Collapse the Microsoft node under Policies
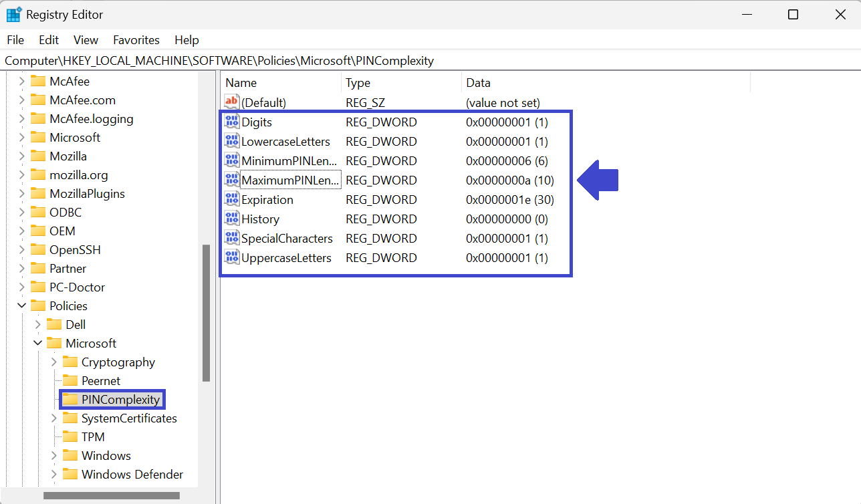 pos(38,344)
